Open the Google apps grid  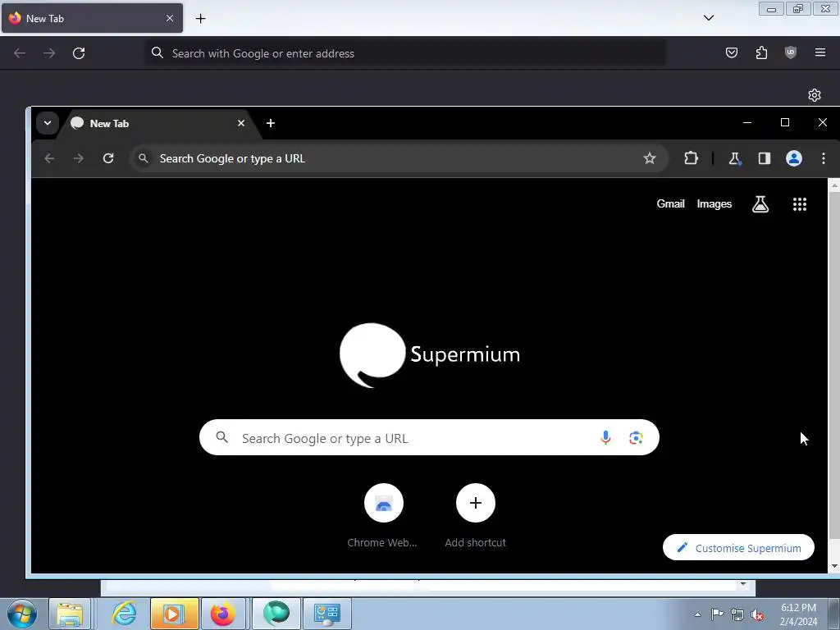click(799, 204)
